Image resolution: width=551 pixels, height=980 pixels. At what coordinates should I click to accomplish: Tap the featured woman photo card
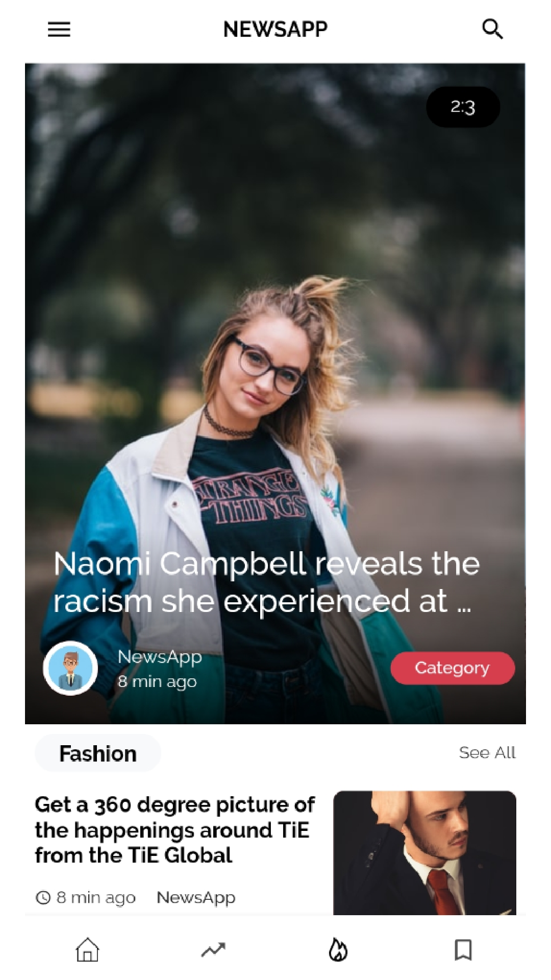pos(275,394)
